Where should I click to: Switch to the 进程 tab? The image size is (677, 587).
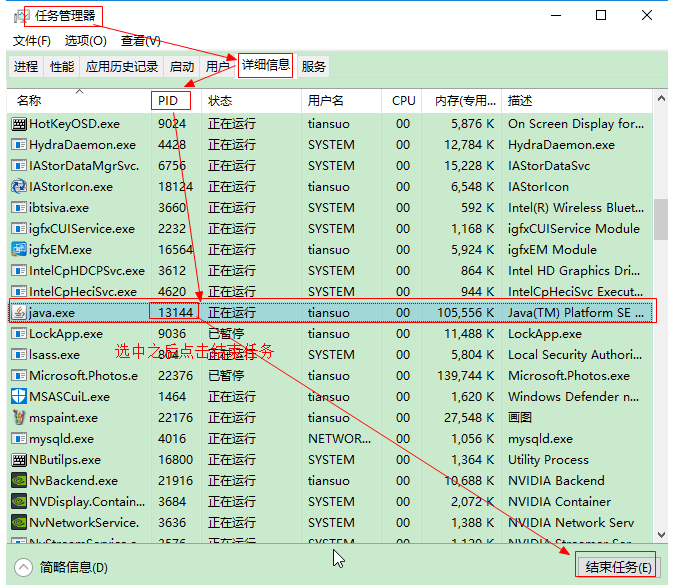point(26,66)
